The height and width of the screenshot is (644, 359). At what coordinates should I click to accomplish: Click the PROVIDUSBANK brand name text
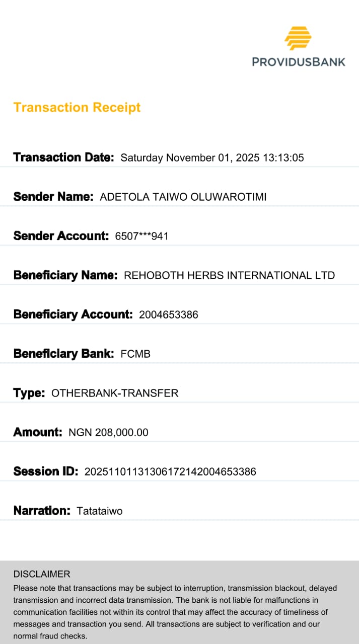point(299,62)
